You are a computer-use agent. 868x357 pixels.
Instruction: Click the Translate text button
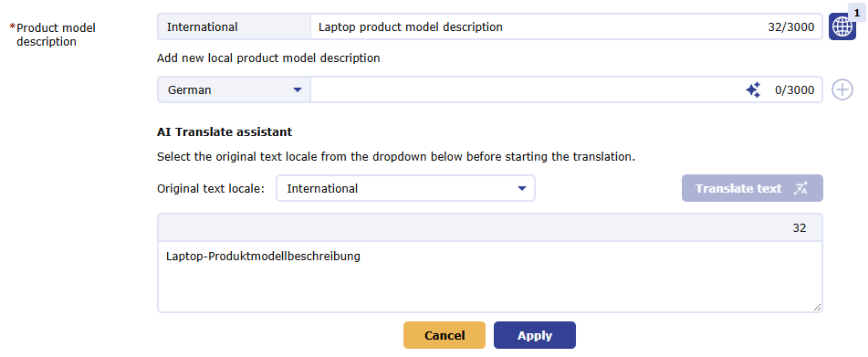[752, 189]
